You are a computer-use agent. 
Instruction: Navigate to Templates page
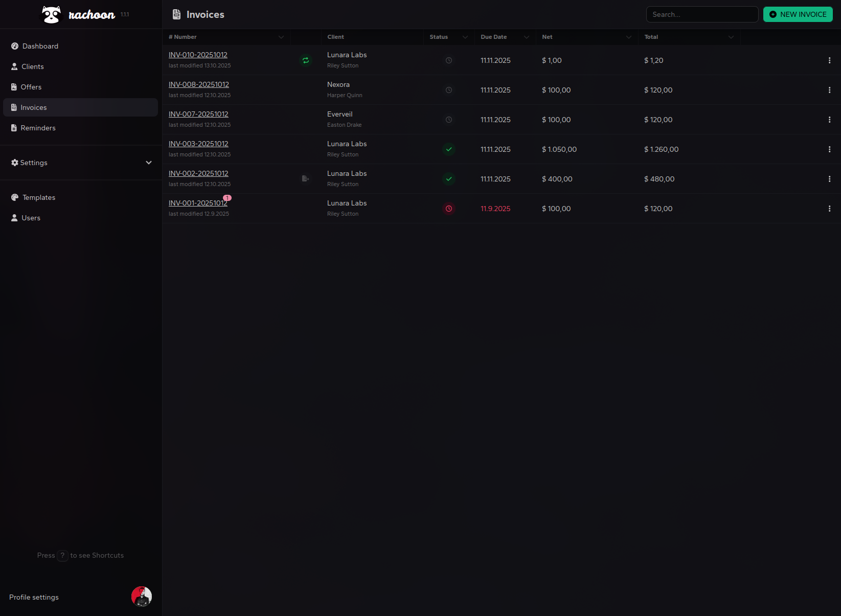pyautogui.click(x=38, y=197)
